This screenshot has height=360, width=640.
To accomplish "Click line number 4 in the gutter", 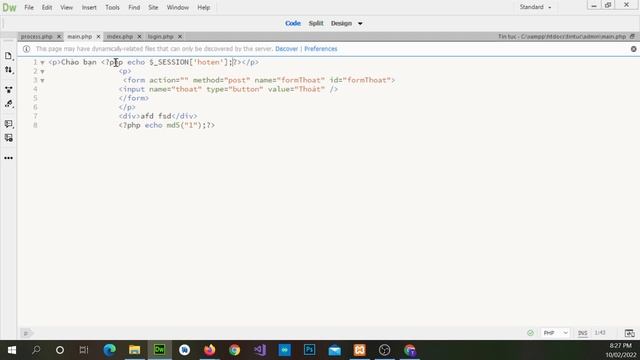I will [x=35, y=89].
